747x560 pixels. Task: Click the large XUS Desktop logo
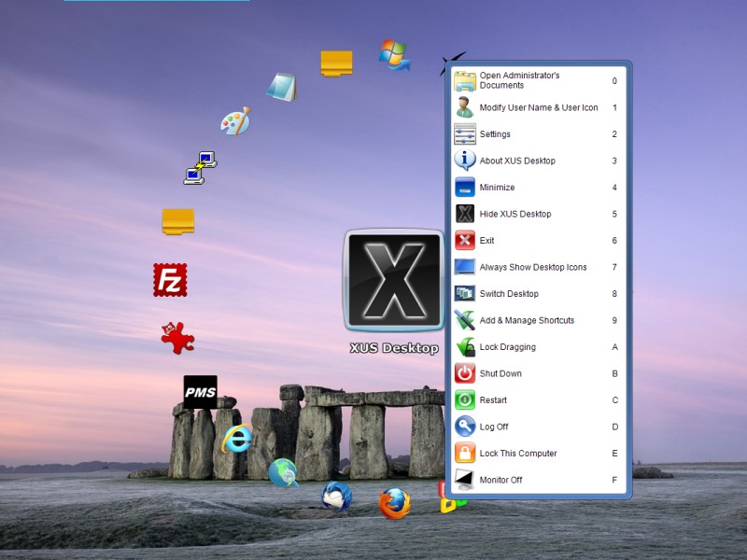click(393, 281)
